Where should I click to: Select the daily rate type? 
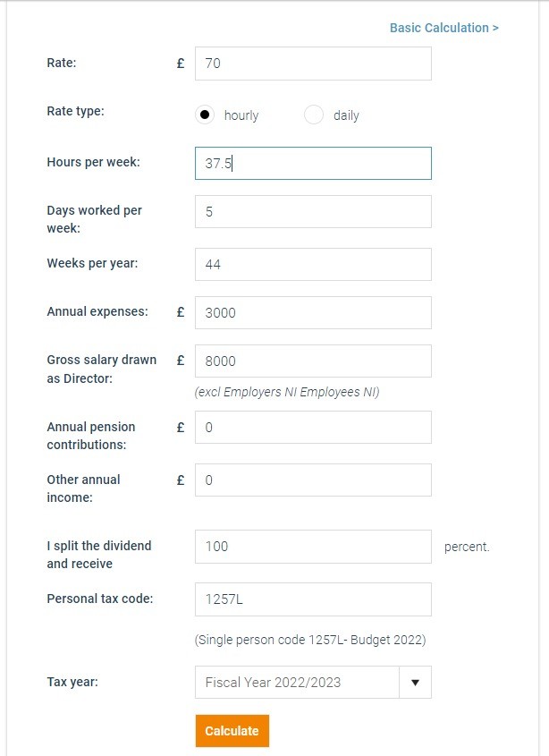[314, 115]
